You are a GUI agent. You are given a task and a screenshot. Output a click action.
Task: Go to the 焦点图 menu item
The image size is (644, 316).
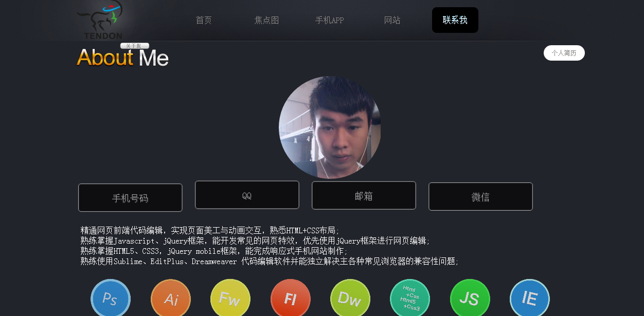click(266, 21)
